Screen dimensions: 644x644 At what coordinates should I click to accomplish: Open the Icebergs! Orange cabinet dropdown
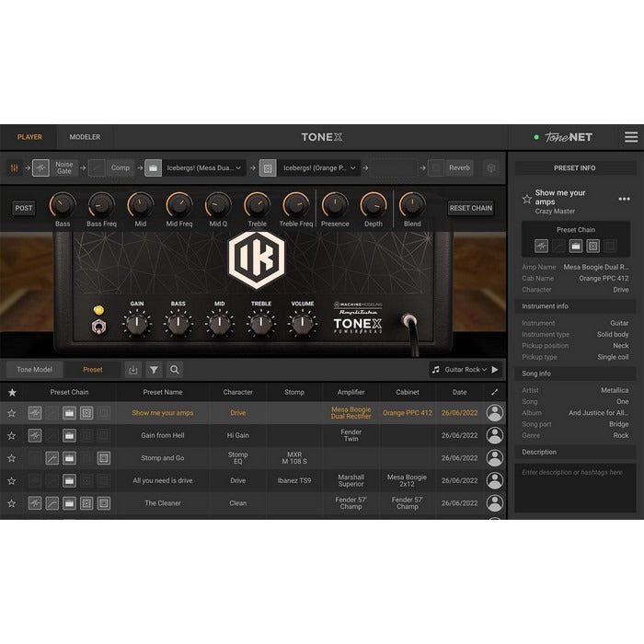pos(319,168)
